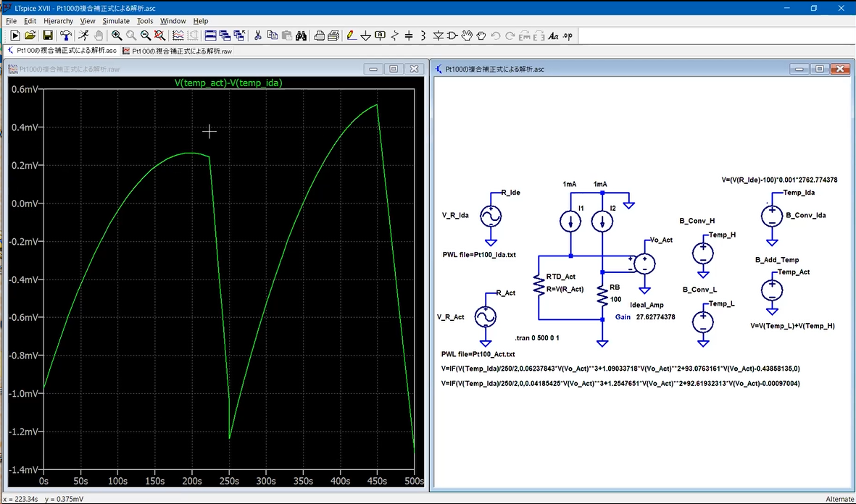The image size is (856, 504).
Task: Select the Zoom In magnifier tool
Action: pos(117,35)
